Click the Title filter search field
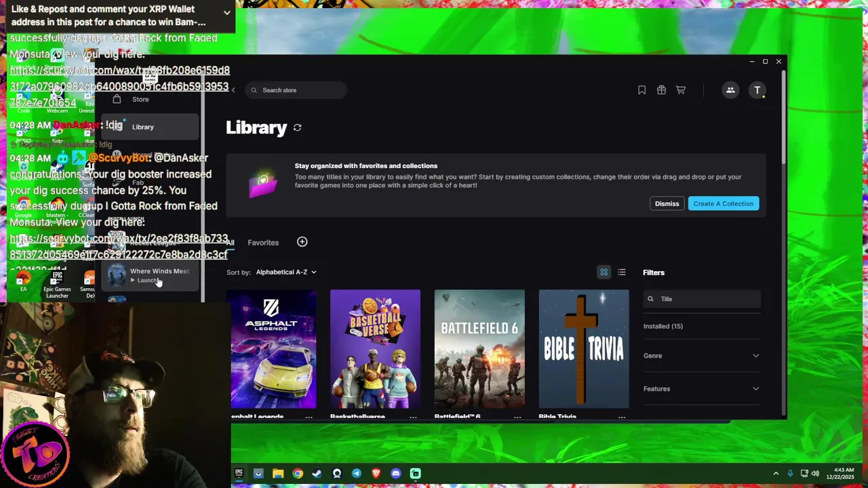This screenshot has height=488, width=868. tap(702, 299)
